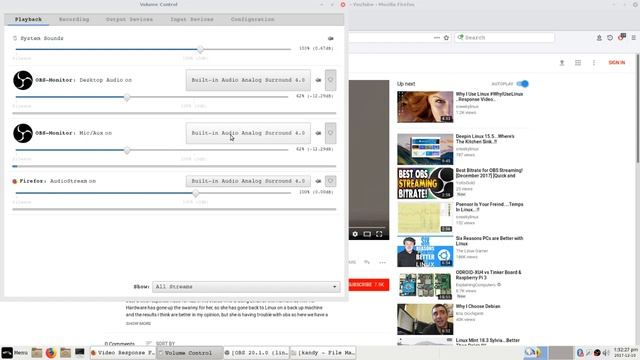Viewport: 640px width, 360px height.
Task: Click the SIGN IN link on YouTube
Action: click(617, 62)
